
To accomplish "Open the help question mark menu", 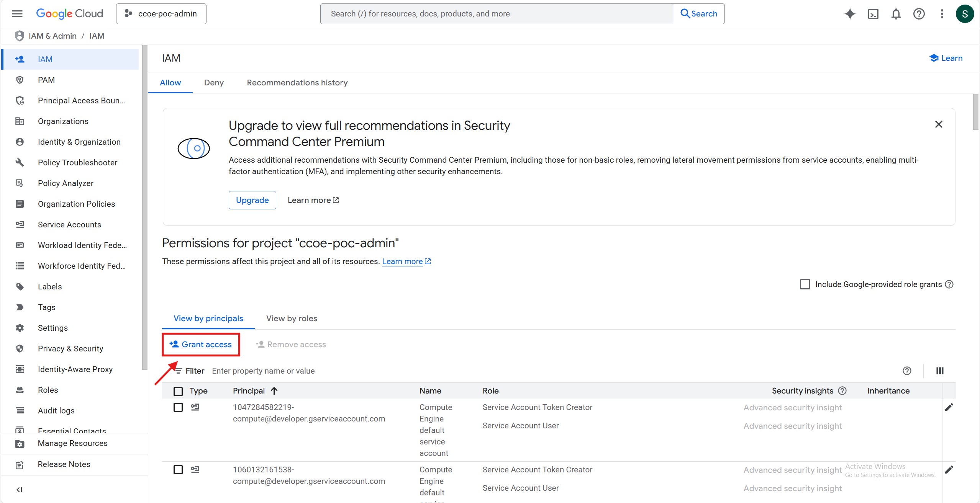I will click(919, 14).
